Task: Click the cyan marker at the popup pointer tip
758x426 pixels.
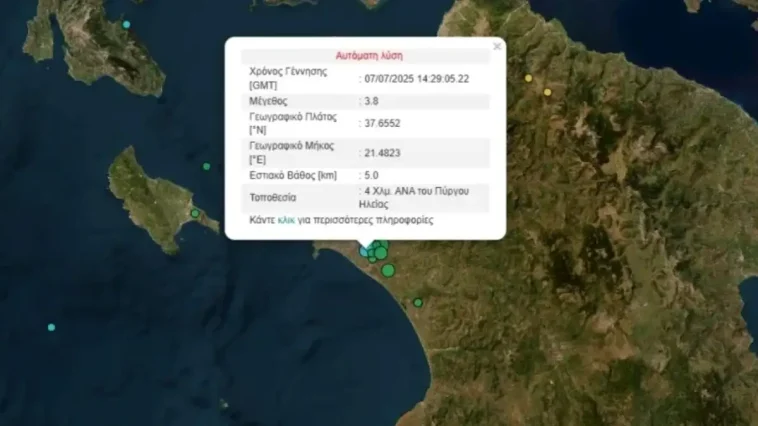Action: point(365,251)
